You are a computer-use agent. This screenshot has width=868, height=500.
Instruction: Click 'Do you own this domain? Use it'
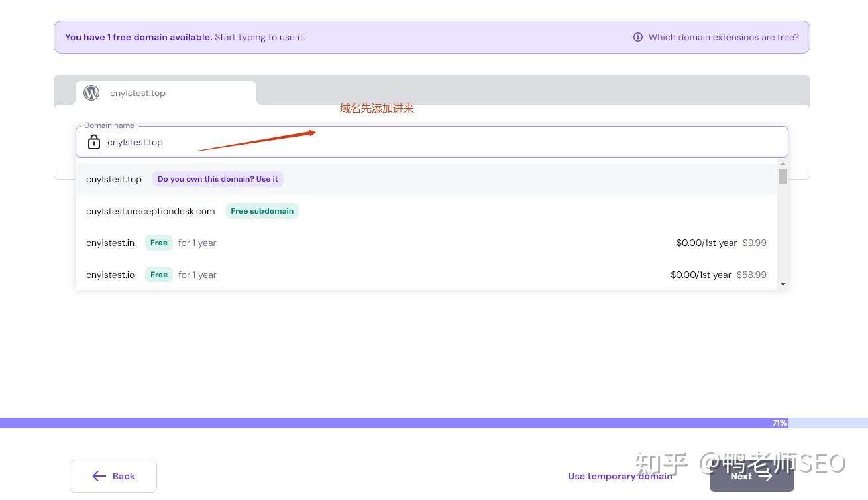[217, 179]
